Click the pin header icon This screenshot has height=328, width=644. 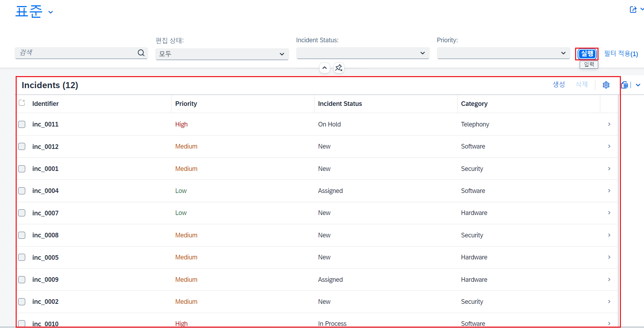pos(339,68)
